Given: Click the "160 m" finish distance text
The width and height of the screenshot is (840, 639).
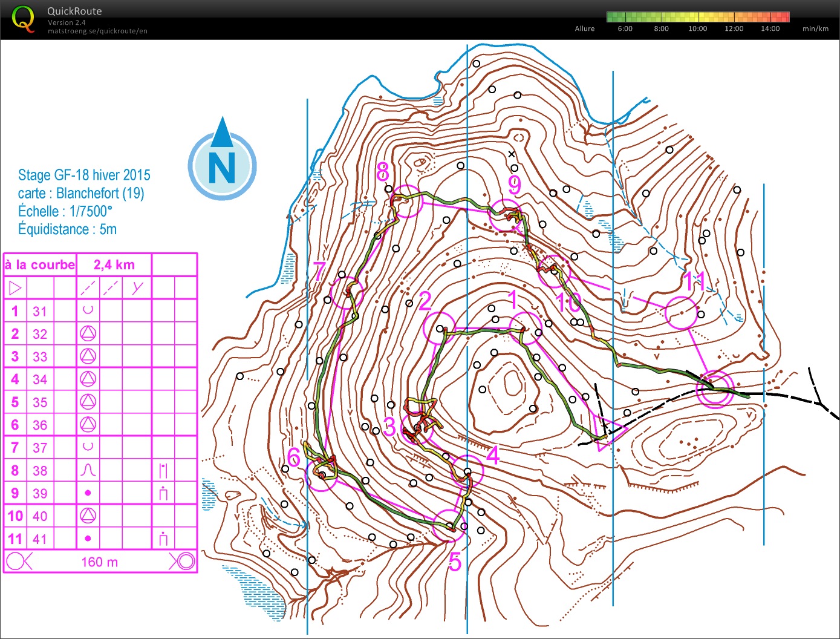Looking at the screenshot, I should (100, 562).
